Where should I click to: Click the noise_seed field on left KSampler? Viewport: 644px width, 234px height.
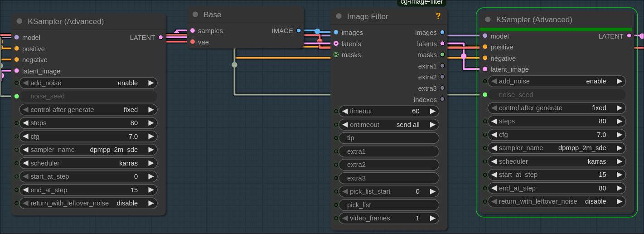(x=88, y=96)
